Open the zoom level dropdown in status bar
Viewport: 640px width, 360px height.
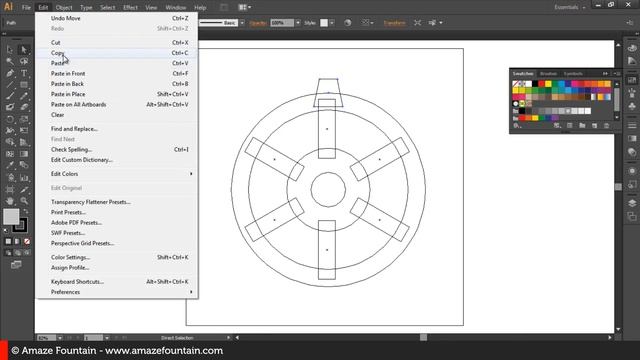(x=60, y=338)
